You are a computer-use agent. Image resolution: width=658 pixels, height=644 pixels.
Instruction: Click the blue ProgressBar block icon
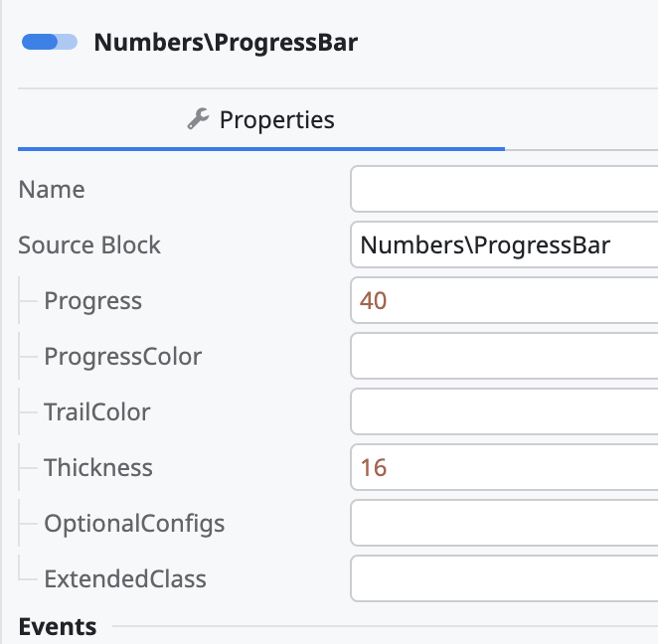49,43
